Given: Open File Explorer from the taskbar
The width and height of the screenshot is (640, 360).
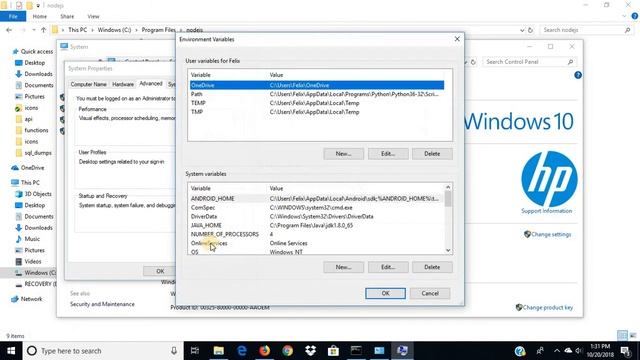Looking at the screenshot, I should [219, 351].
